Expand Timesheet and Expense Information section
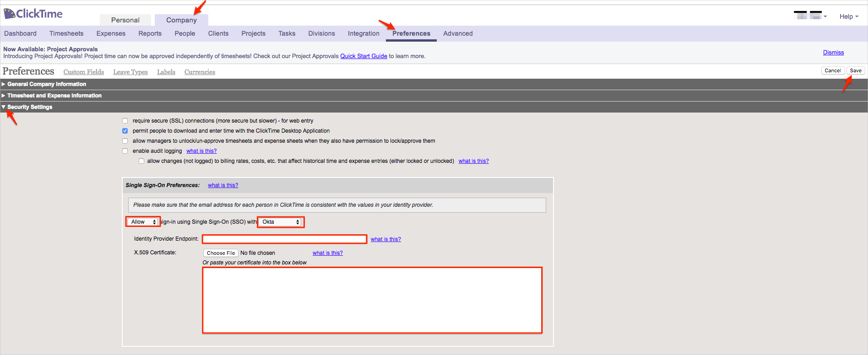 [x=54, y=96]
